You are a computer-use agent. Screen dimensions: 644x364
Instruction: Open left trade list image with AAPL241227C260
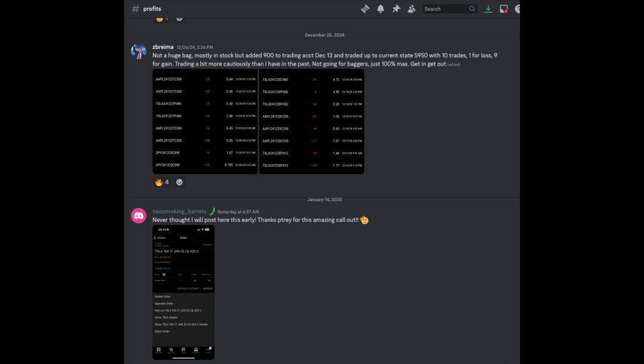tap(205, 122)
